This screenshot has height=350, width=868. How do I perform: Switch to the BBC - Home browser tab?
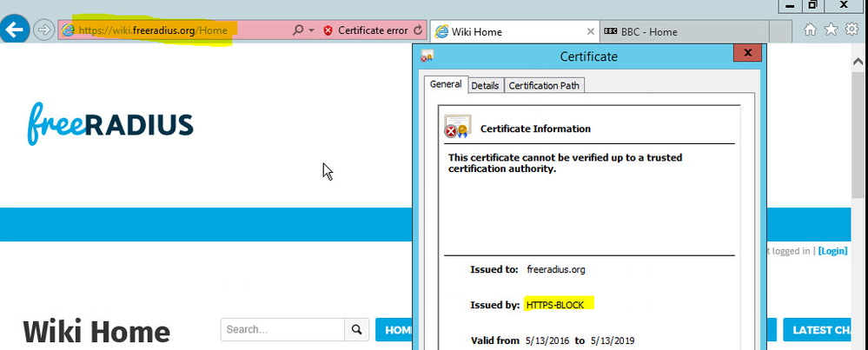(648, 32)
